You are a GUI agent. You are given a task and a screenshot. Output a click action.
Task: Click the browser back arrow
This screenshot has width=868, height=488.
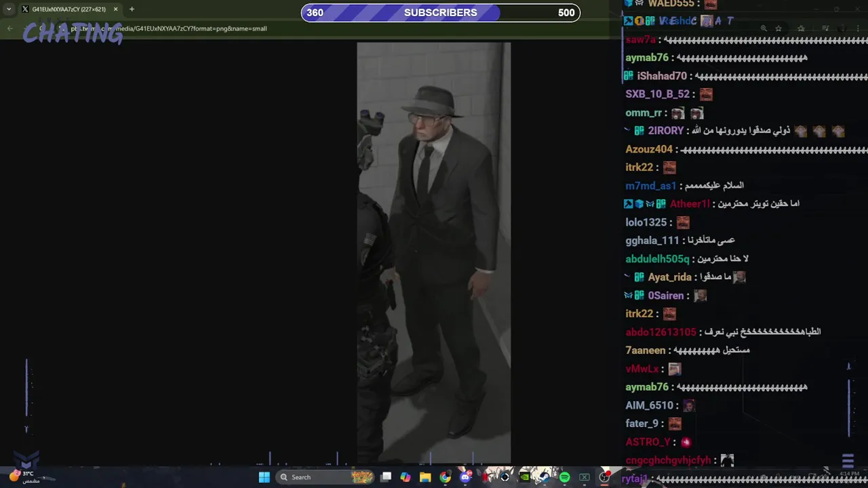click(9, 28)
